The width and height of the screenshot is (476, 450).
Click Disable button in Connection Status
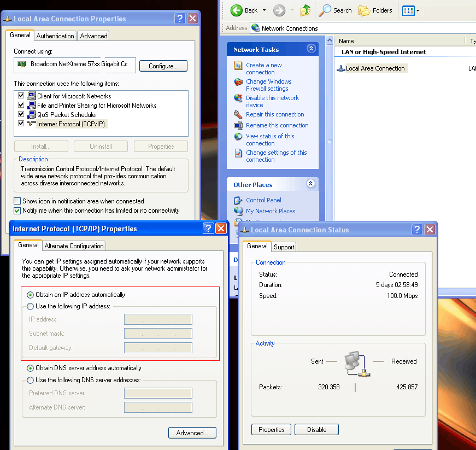pos(316,430)
